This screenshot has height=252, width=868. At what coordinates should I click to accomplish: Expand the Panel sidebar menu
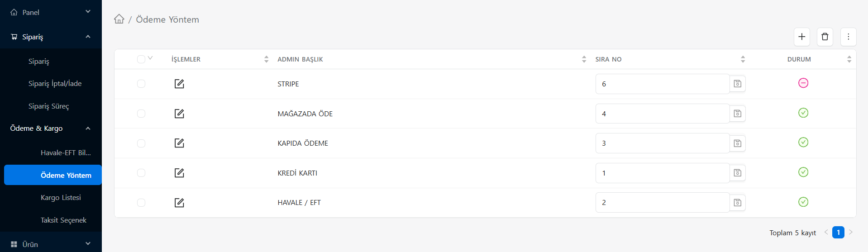(x=51, y=12)
